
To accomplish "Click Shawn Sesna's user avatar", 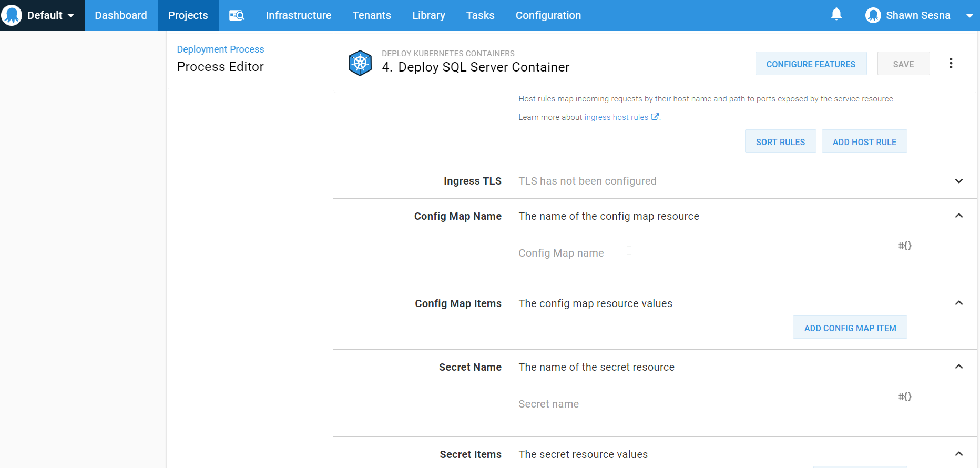I will [873, 15].
